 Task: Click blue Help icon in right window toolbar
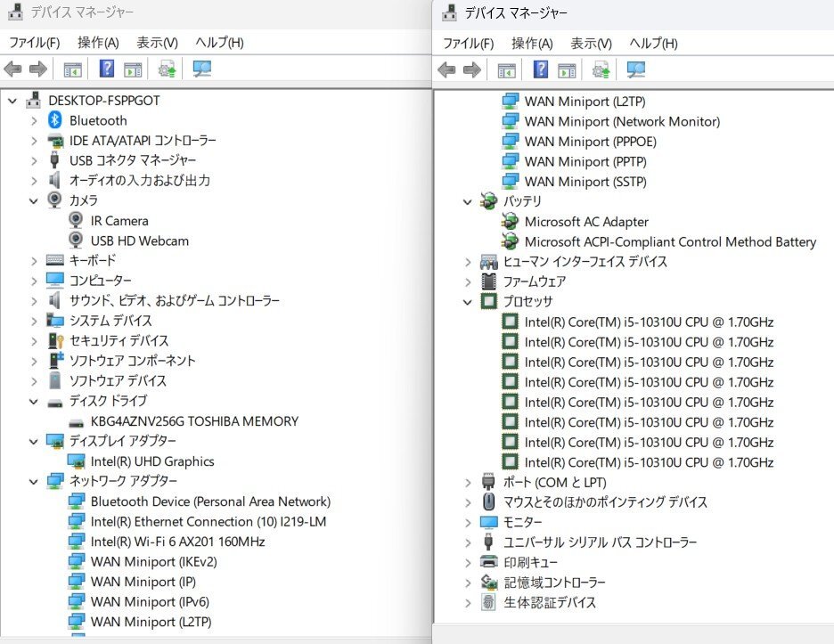point(541,69)
